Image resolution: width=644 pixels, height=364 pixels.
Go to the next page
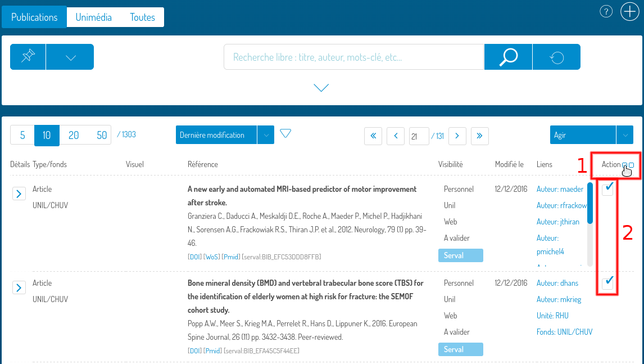pyautogui.click(x=457, y=136)
